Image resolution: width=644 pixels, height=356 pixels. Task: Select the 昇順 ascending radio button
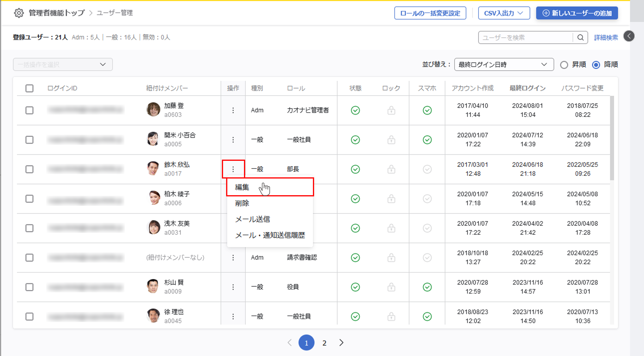coord(564,65)
